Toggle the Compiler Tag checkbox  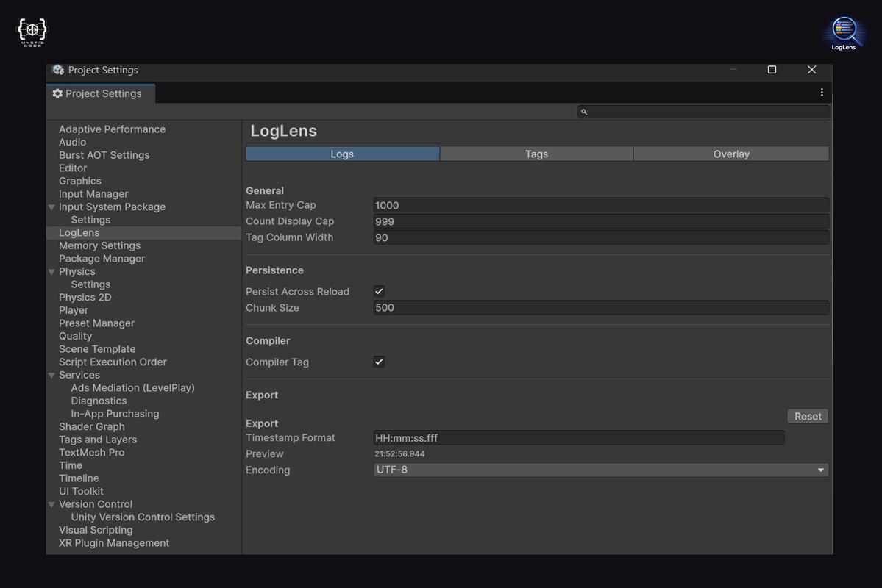coord(379,362)
